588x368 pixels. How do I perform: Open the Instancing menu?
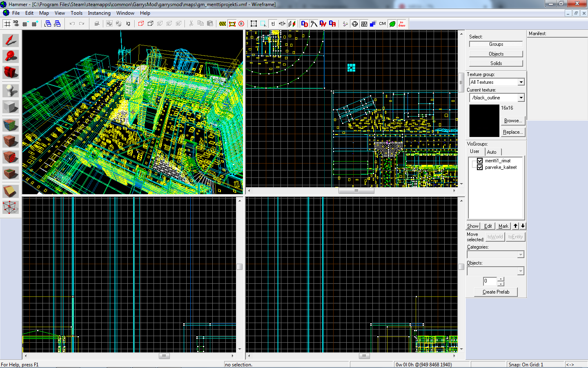tap(99, 13)
